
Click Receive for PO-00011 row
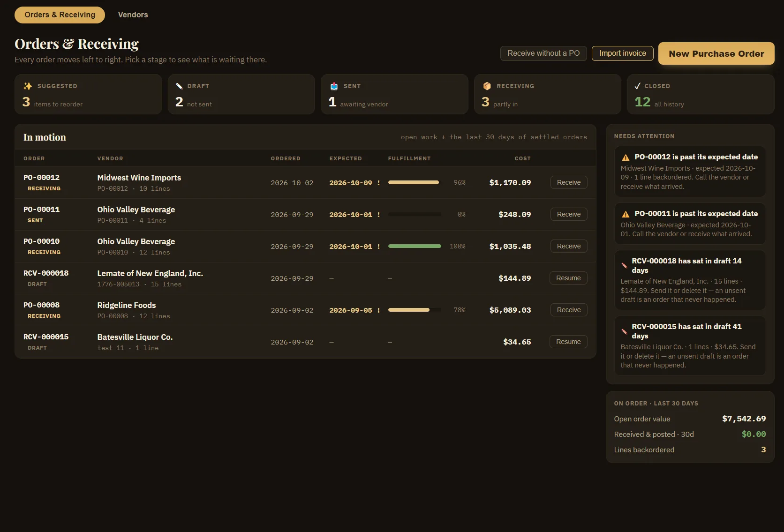tap(569, 215)
